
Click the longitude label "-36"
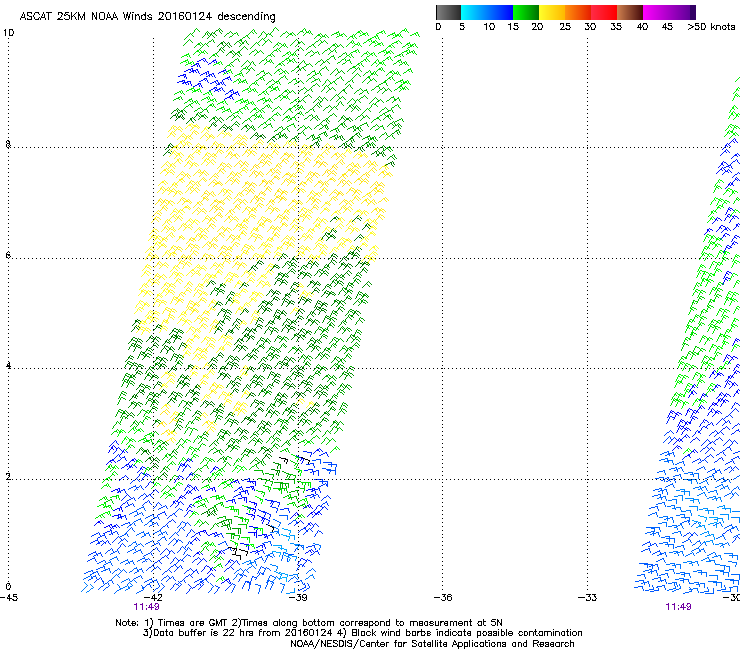(x=443, y=598)
